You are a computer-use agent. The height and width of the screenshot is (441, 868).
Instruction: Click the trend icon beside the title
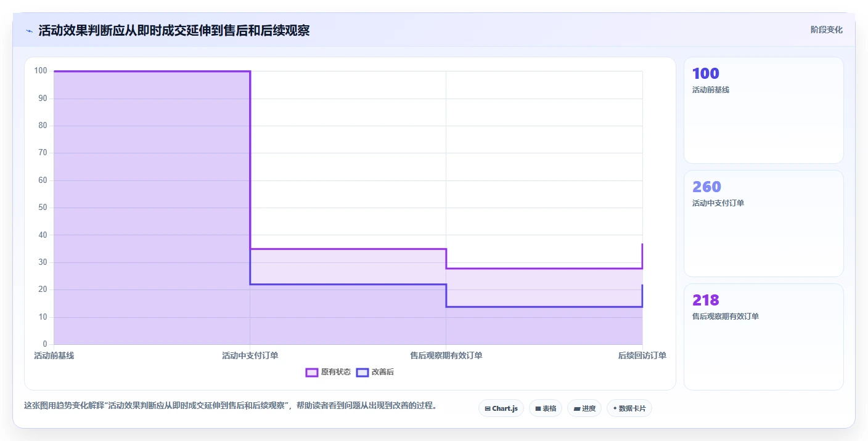(29, 31)
